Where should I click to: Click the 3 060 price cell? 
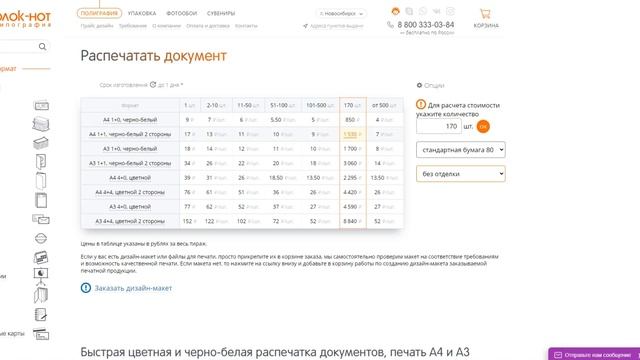point(353,163)
